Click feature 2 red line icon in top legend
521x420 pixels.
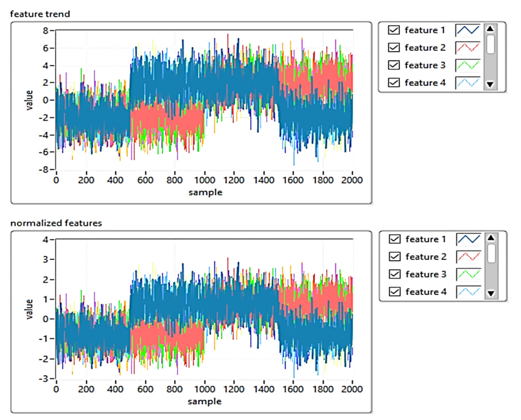click(468, 48)
